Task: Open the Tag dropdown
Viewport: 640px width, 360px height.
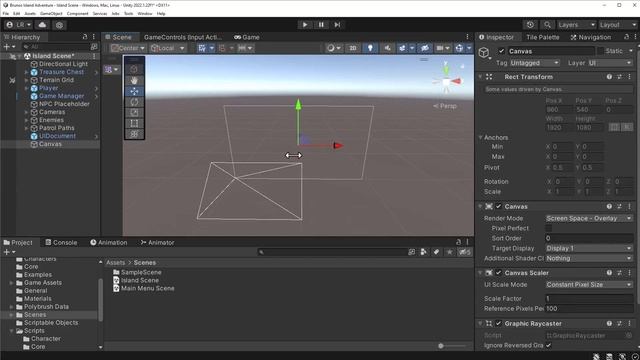Action: 535,63
